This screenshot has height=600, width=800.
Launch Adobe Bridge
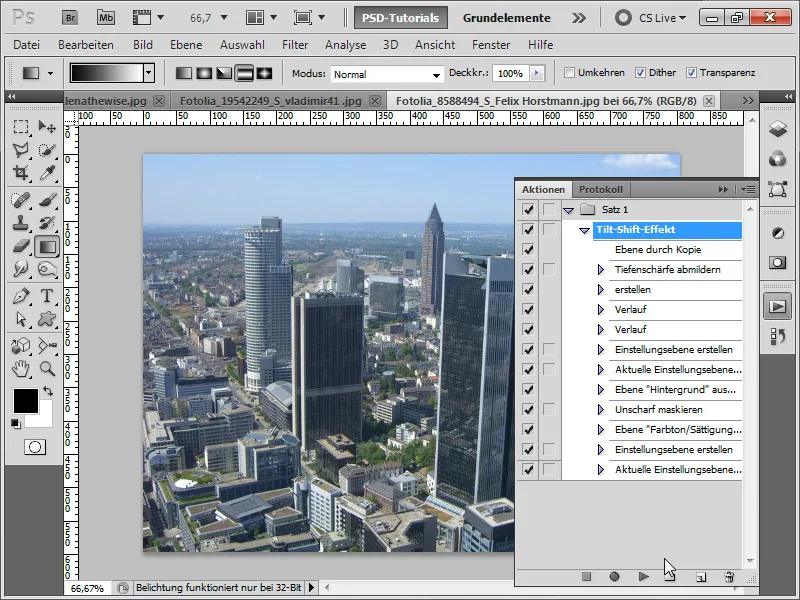(70, 18)
